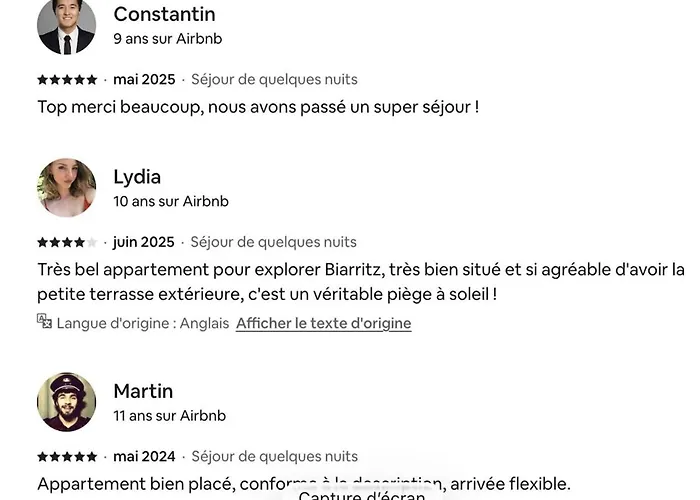
Task: Click the reviewer name Constantin
Action: coord(164,14)
